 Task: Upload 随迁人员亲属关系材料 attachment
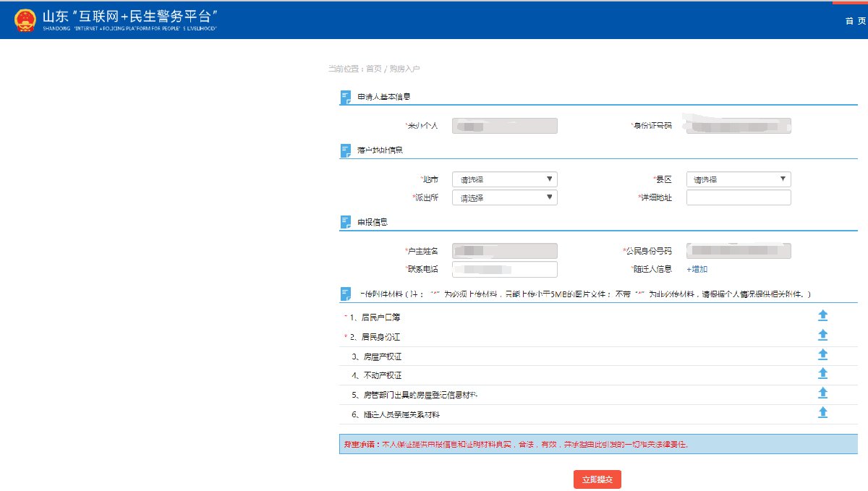point(822,412)
